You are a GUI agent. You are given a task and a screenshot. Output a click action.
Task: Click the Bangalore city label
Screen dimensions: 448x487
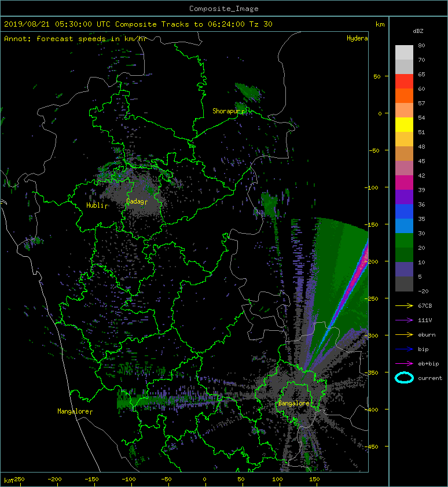coord(294,403)
